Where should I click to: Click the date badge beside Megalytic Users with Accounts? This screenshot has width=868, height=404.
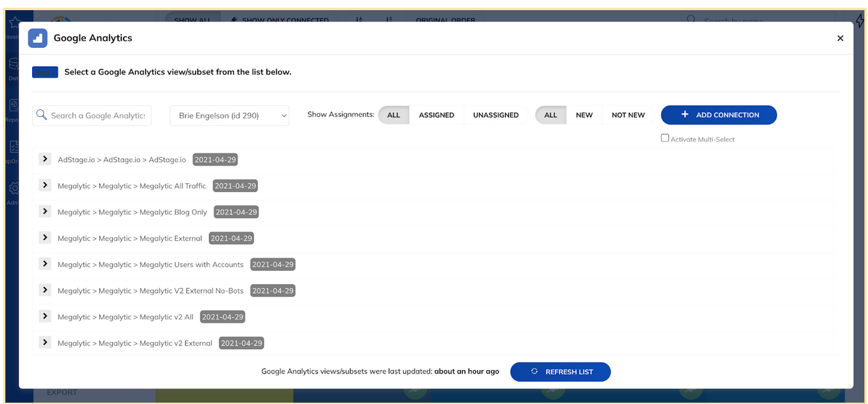(273, 265)
